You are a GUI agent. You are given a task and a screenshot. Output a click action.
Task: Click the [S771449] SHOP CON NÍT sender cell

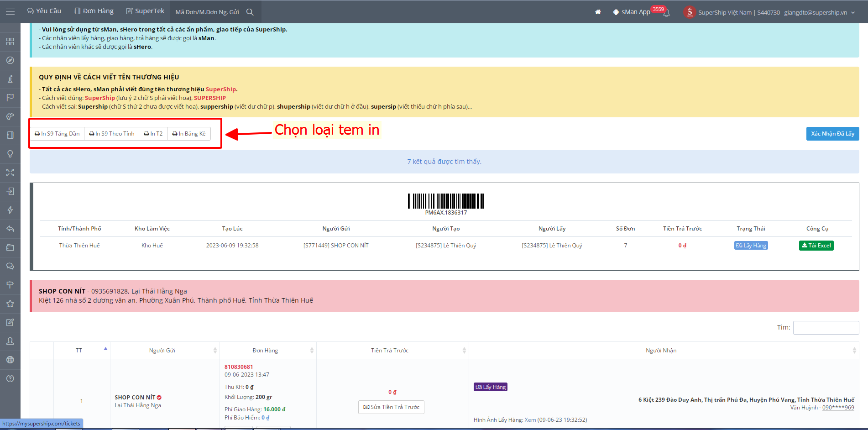pos(336,246)
